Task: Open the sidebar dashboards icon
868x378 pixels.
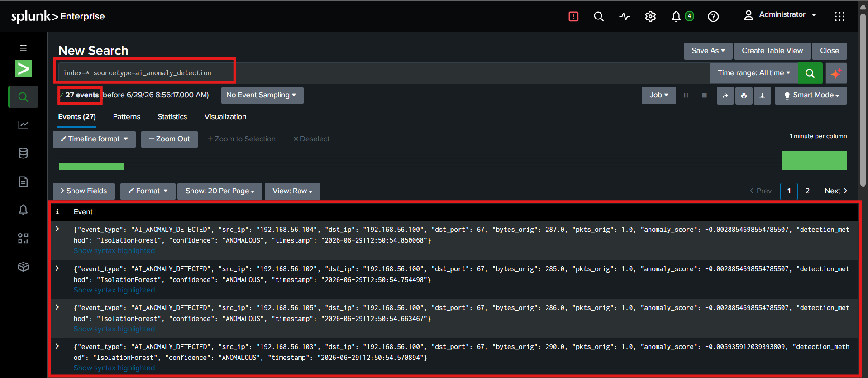Action: pos(24,238)
